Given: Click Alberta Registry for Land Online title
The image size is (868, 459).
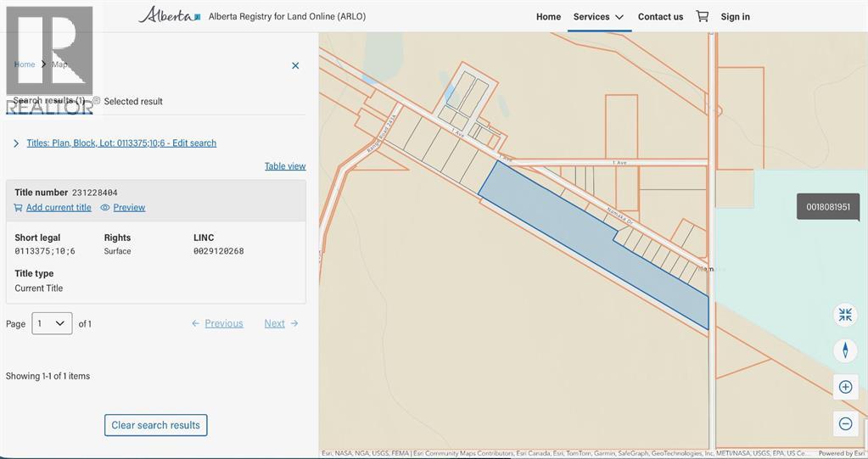Looking at the screenshot, I should pos(287,17).
